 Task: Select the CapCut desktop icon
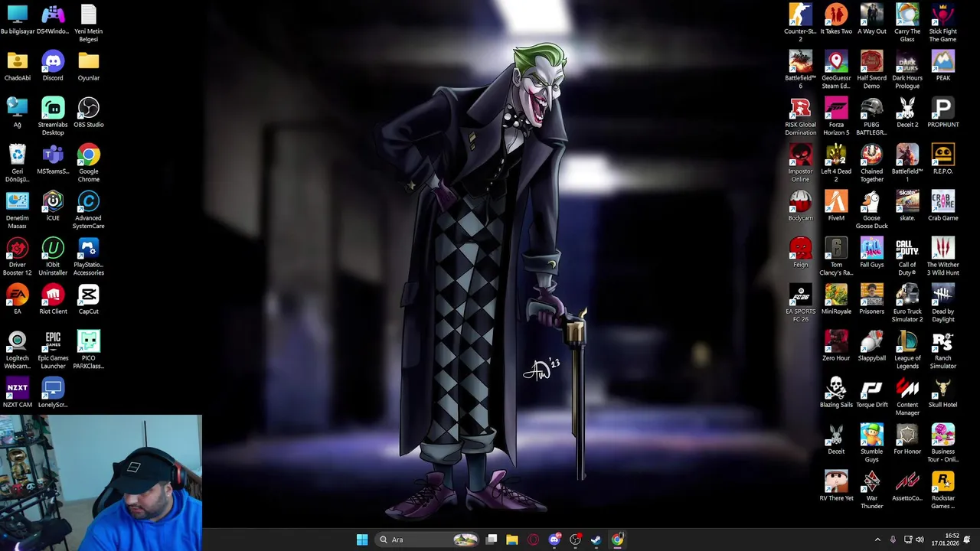[x=88, y=300]
